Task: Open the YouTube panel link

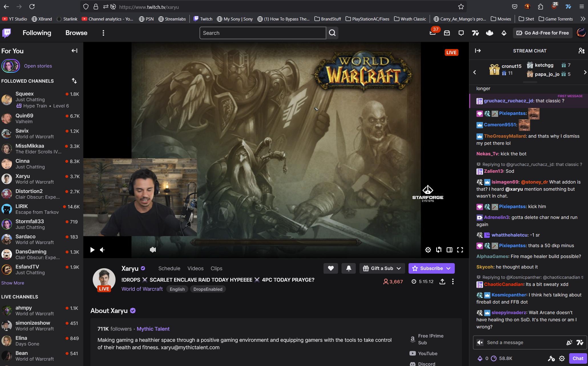Action: click(x=423, y=353)
